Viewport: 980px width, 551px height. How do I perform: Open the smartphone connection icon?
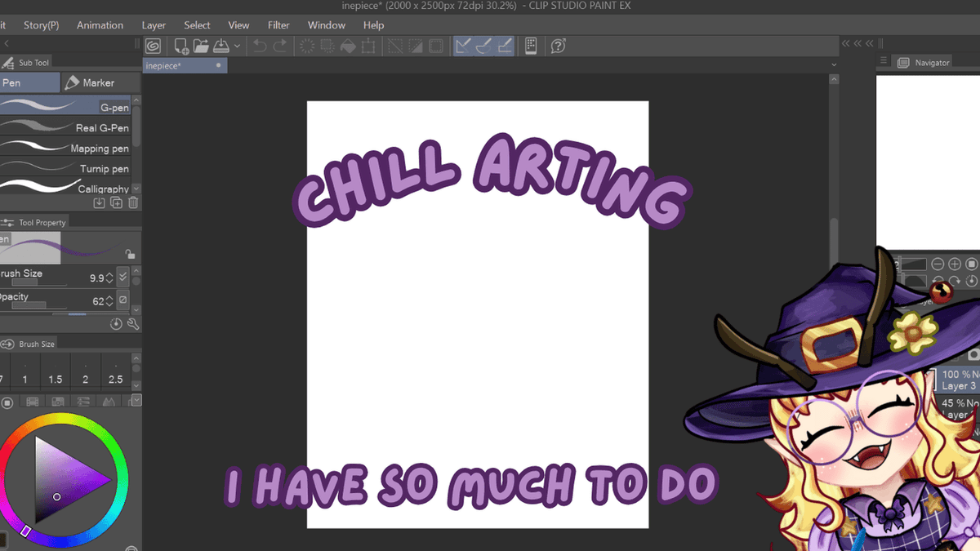coord(531,47)
